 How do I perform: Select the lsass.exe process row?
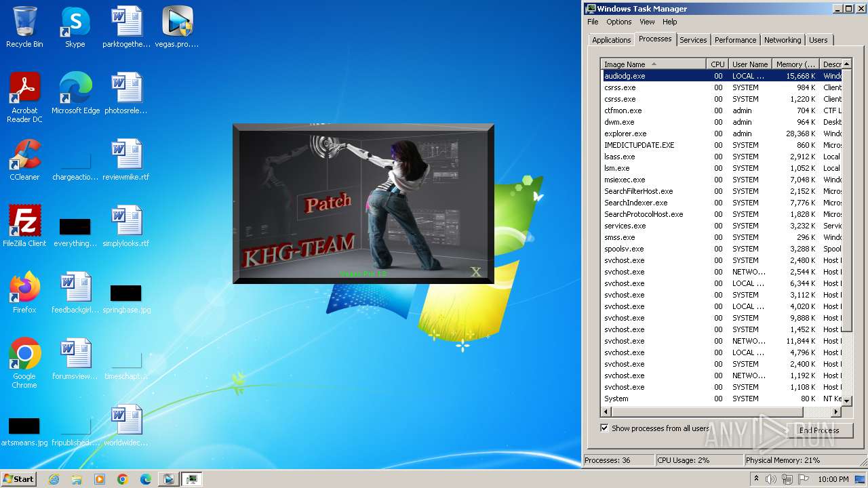[x=722, y=157]
